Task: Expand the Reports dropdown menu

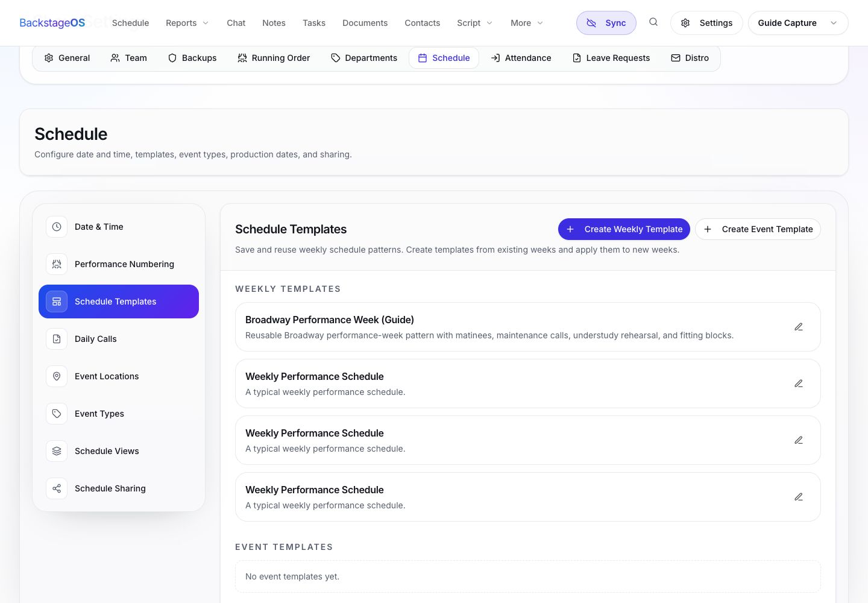Action: (x=187, y=23)
